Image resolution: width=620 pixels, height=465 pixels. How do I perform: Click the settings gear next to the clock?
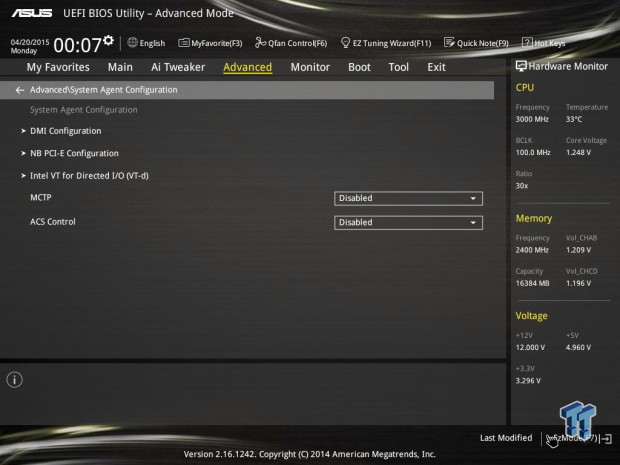(108, 40)
